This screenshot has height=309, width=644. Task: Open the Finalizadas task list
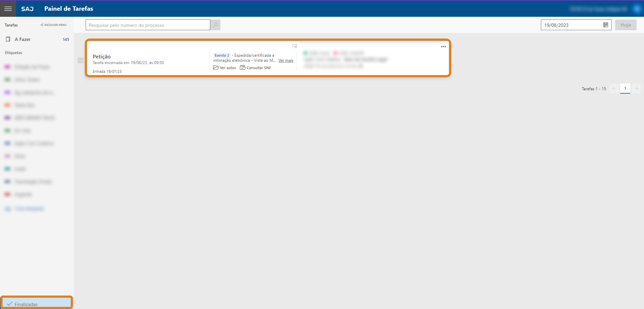click(x=26, y=304)
